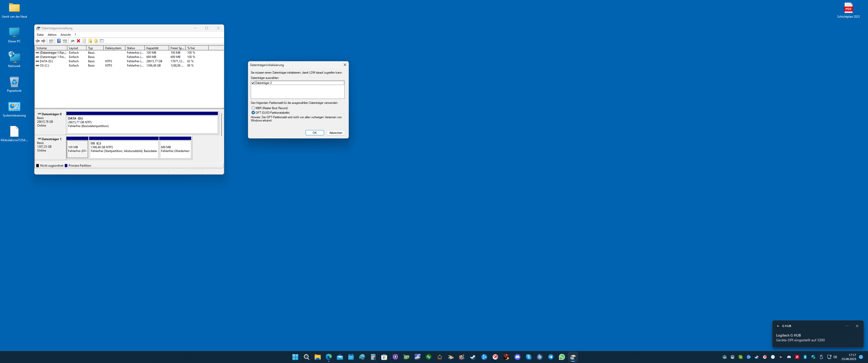Open Steam from taskbar
Viewport: 868px width, 363px height.
click(473, 357)
